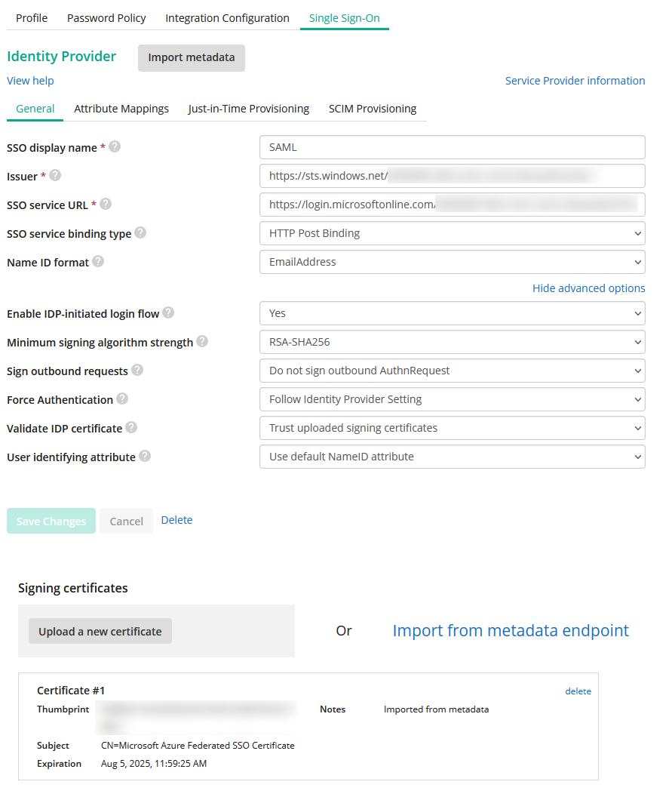The image size is (672, 797).
Task: Click help icon next to Issuer
Action: [55, 176]
